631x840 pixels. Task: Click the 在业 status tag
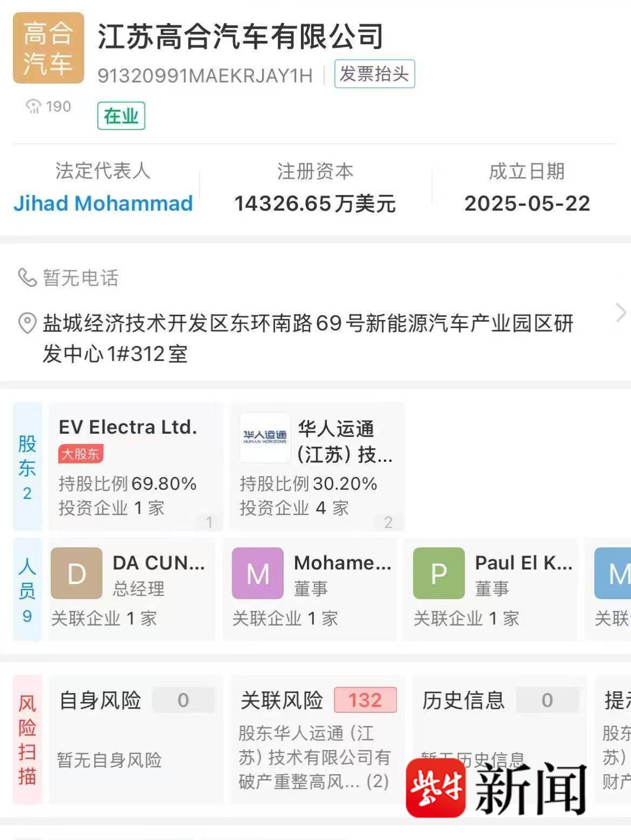click(x=121, y=116)
